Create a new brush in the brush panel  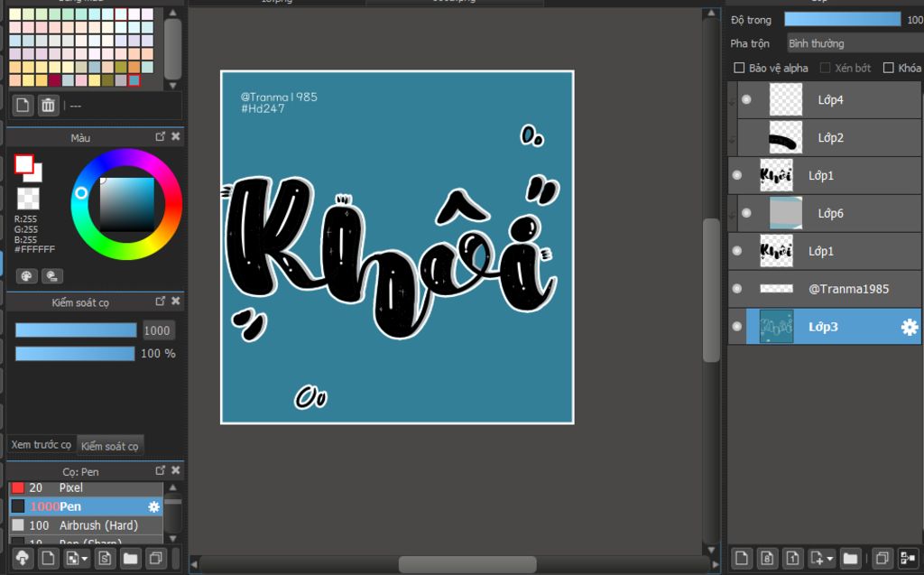(48, 558)
